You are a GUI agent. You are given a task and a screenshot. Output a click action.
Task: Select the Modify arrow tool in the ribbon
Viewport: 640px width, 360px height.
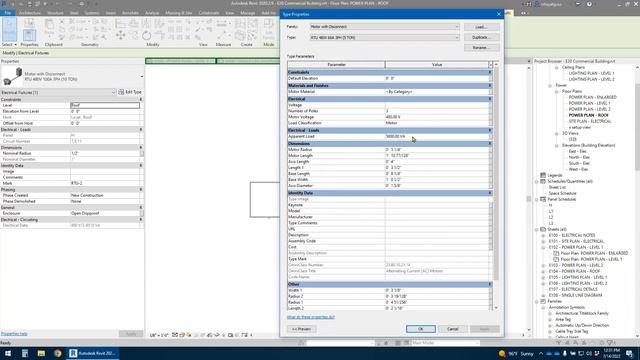coord(9,29)
